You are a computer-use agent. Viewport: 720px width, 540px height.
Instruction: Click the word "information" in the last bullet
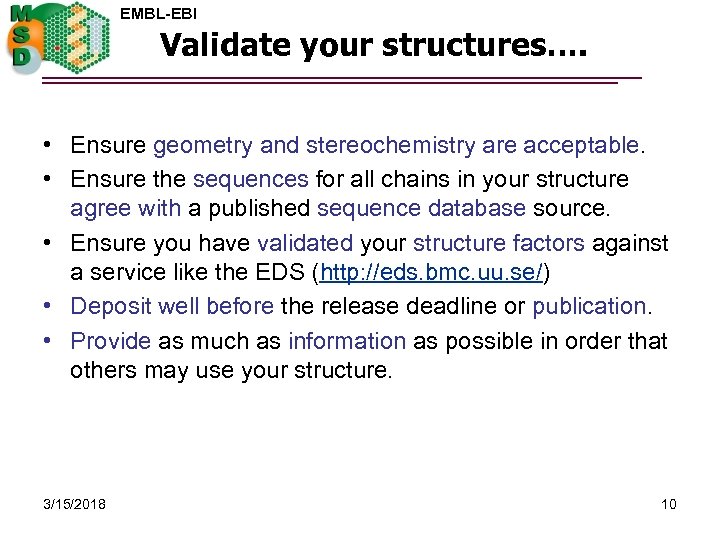click(346, 340)
